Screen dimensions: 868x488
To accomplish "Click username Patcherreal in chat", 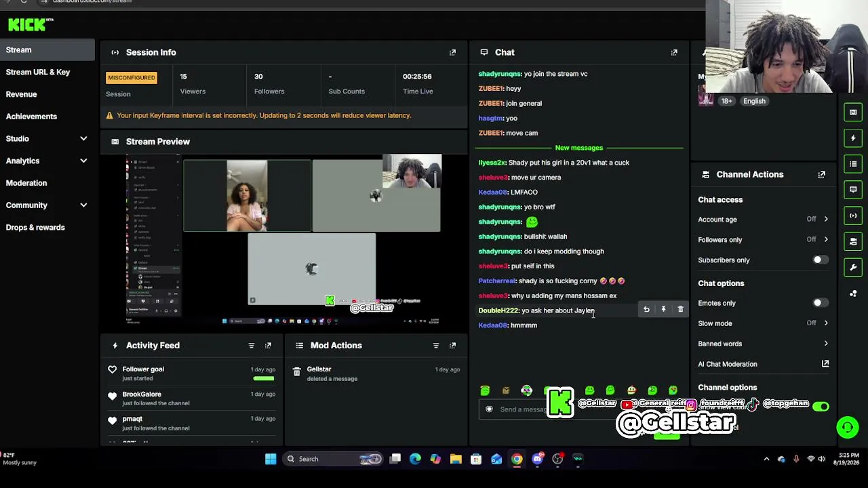I will [497, 281].
